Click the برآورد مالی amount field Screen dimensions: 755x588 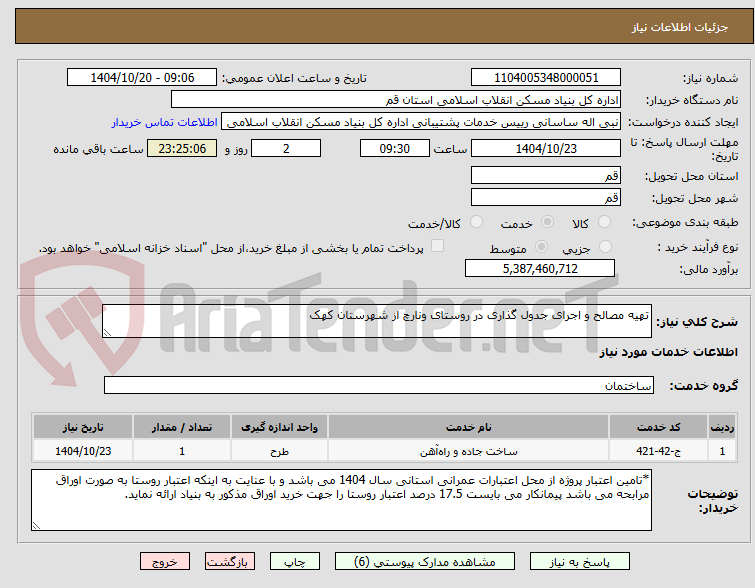540,268
